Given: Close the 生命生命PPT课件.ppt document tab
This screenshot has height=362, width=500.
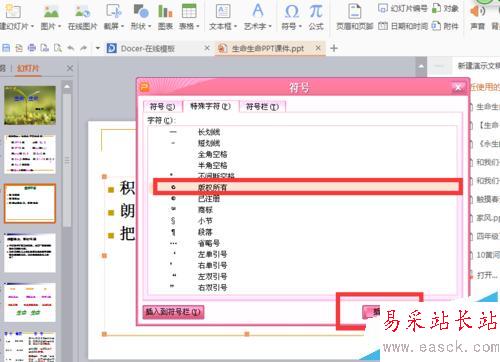Looking at the screenshot, I should pos(318,48).
